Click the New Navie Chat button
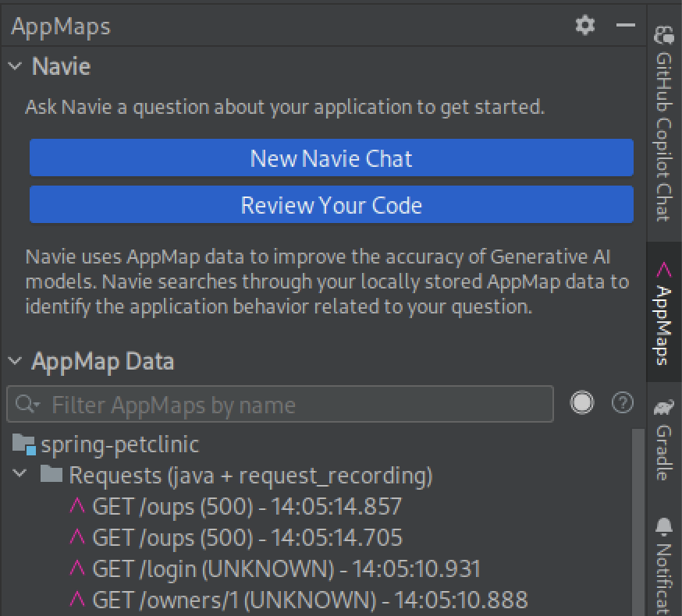Viewport: 682px width, 616px height. pos(332,158)
